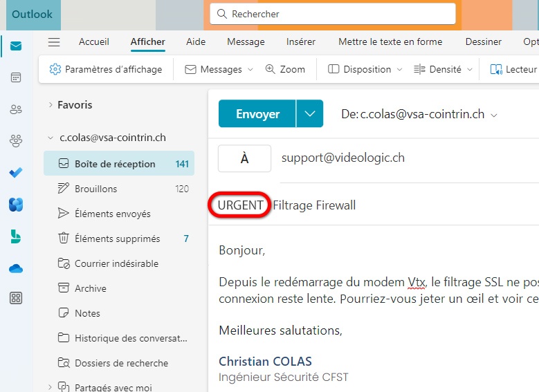Open the Groups icon in sidebar

(16, 141)
